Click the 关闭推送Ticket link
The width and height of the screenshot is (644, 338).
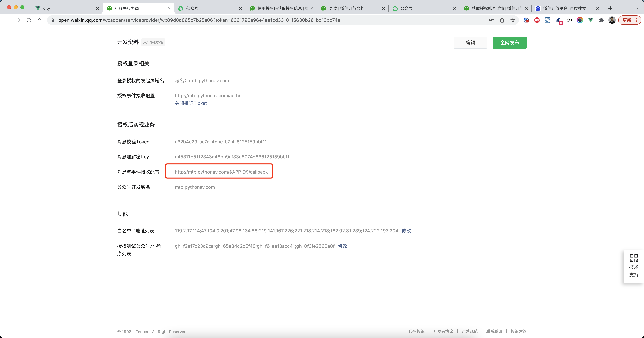(191, 103)
